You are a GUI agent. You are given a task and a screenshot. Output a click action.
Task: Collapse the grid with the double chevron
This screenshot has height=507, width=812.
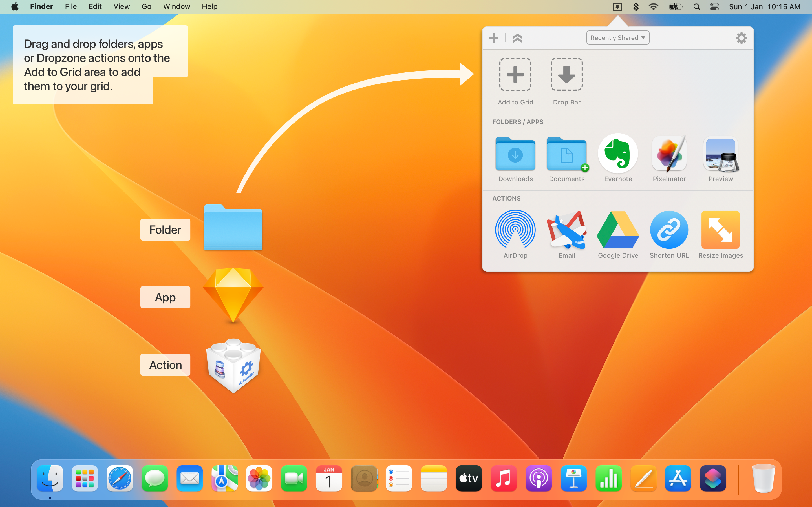click(x=517, y=38)
